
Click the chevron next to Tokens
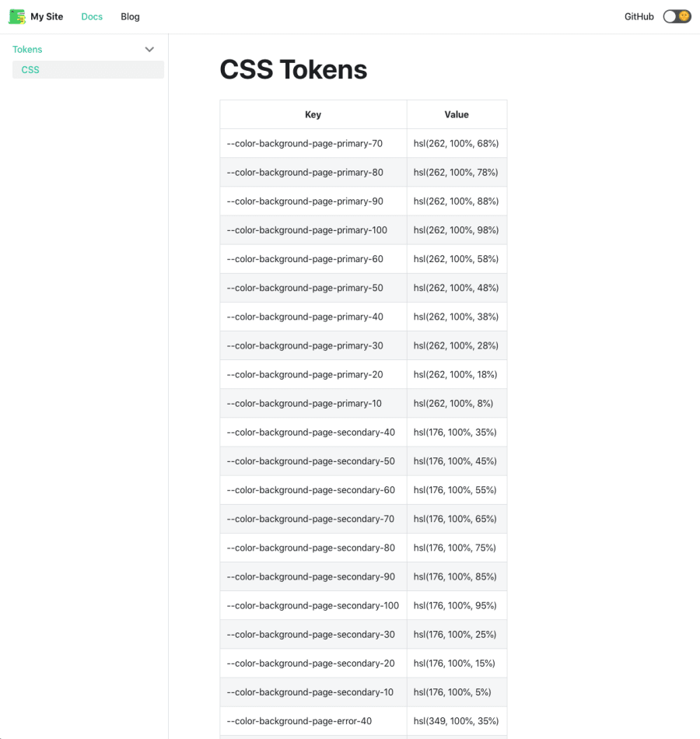pyautogui.click(x=149, y=49)
